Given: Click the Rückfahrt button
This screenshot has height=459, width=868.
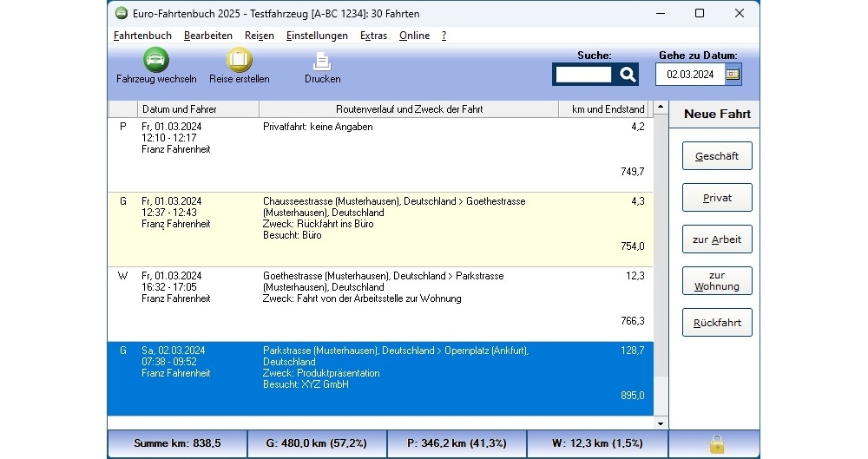Looking at the screenshot, I should [x=717, y=322].
